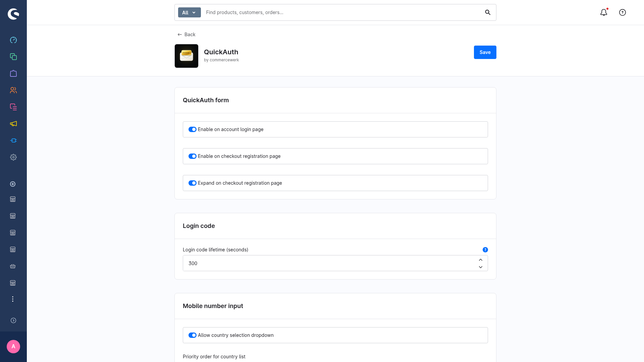The width and height of the screenshot is (644, 362).
Task: Open the Content section in the sidebar
Action: coord(13,107)
